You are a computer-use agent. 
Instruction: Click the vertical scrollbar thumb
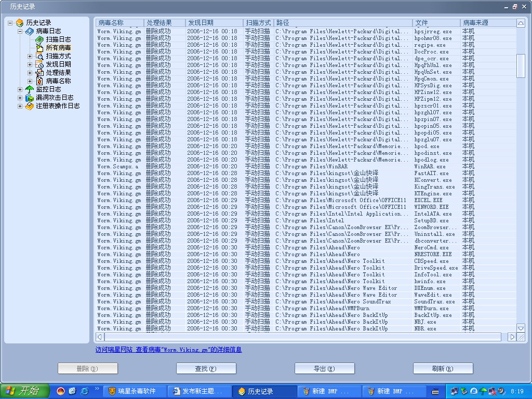point(521,66)
